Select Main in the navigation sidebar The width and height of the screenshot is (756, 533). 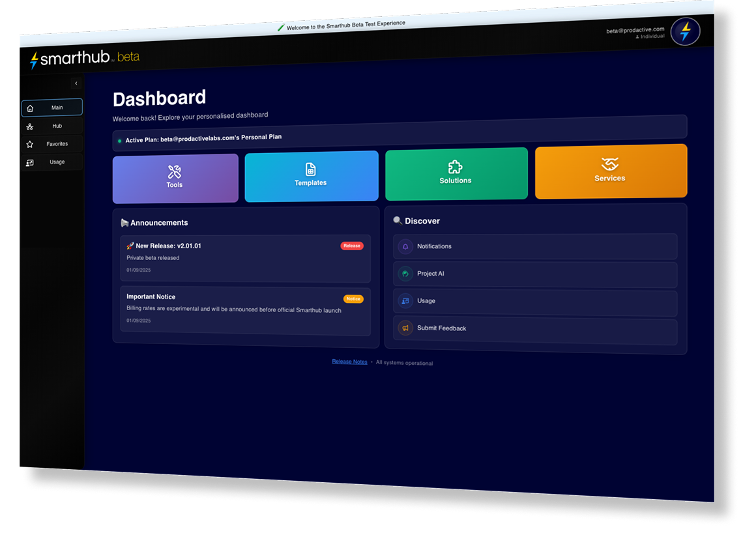(51, 107)
